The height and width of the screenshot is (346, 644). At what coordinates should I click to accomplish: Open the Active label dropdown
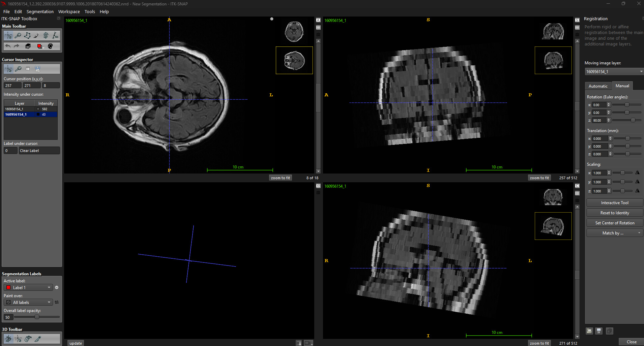(x=28, y=287)
